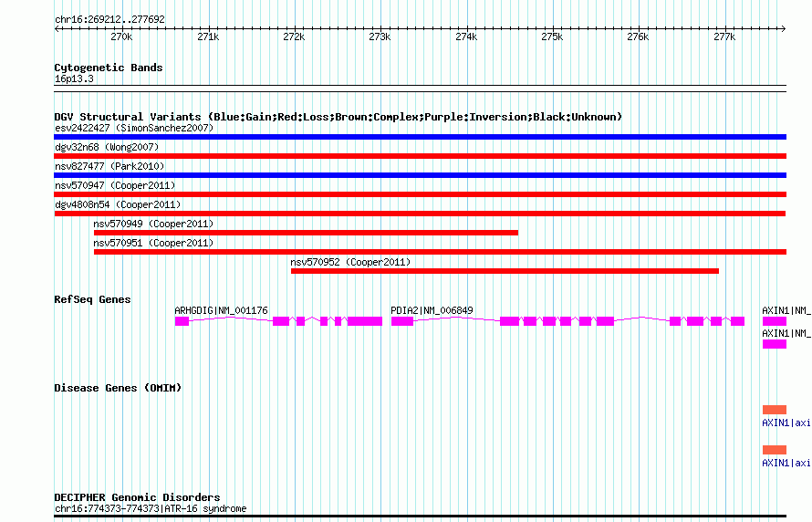Open the esv2422427 (SimonSanchez2007) label
Screen dimensions: 812x522
[x=134, y=128]
